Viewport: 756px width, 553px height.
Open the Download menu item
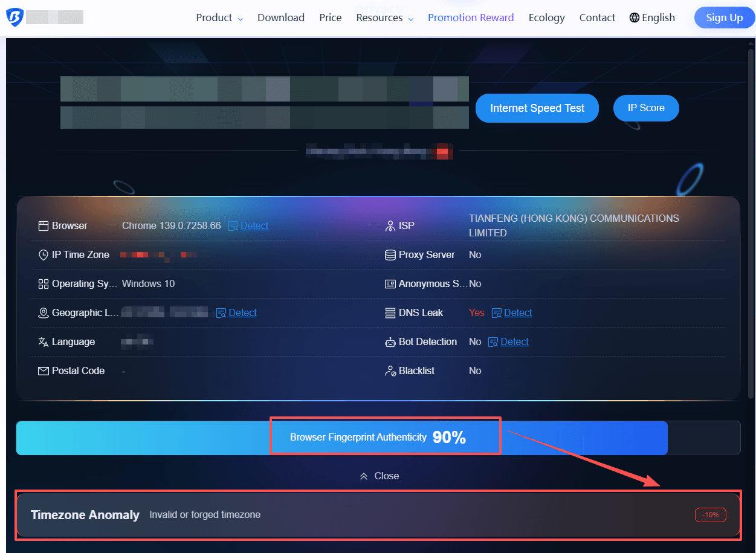click(x=280, y=18)
